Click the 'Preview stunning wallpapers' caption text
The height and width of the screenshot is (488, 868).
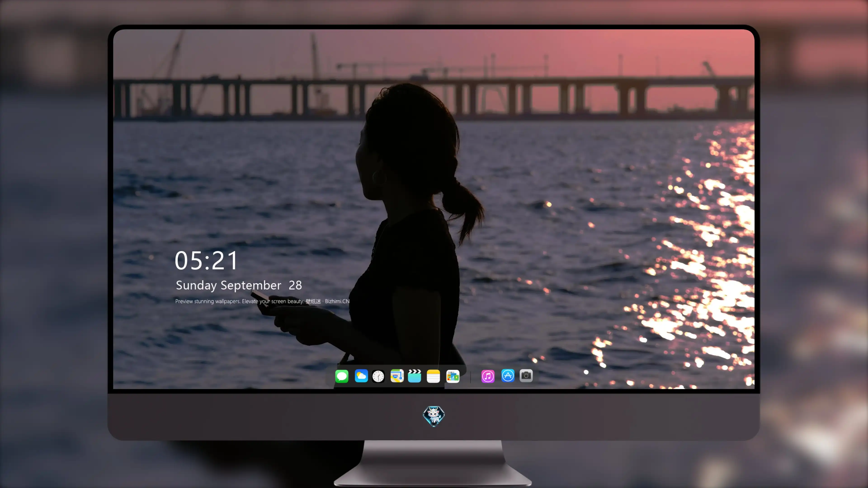coord(262,301)
